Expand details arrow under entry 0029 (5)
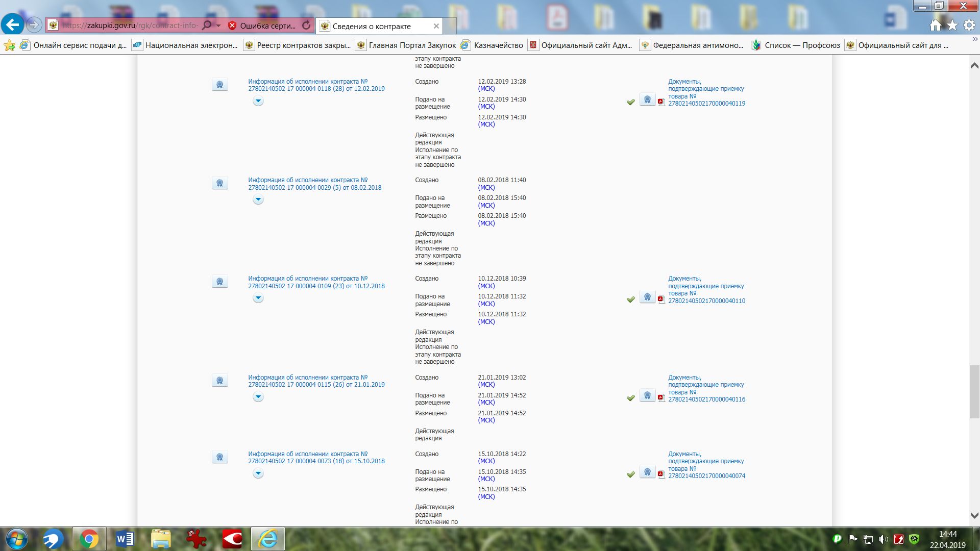This screenshot has width=980, height=551. [x=258, y=199]
